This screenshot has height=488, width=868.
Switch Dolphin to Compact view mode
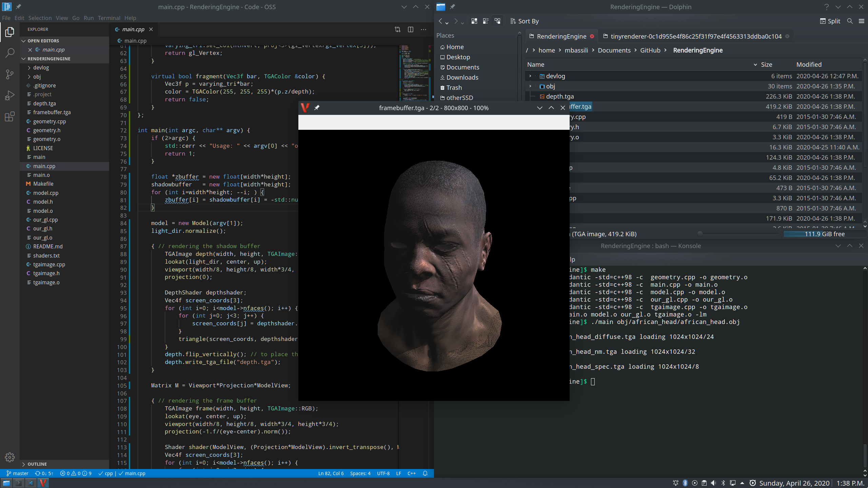coord(486,21)
